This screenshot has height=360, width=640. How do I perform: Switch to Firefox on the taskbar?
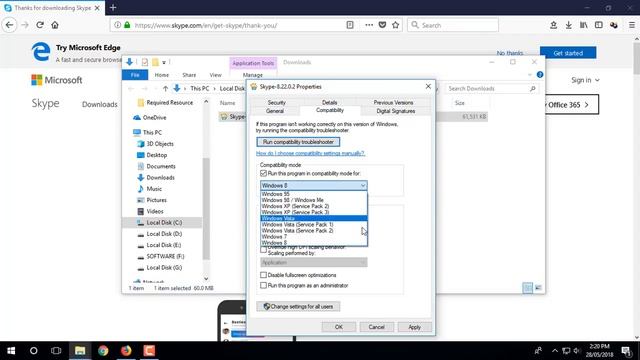126,351
